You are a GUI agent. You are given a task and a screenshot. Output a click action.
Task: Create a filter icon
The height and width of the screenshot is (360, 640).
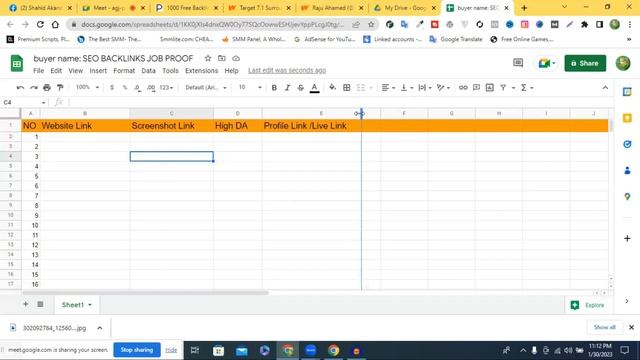(503, 87)
